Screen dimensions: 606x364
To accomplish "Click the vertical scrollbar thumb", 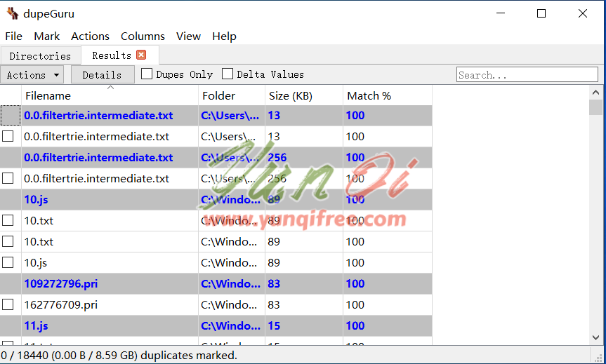I will coord(595,107).
